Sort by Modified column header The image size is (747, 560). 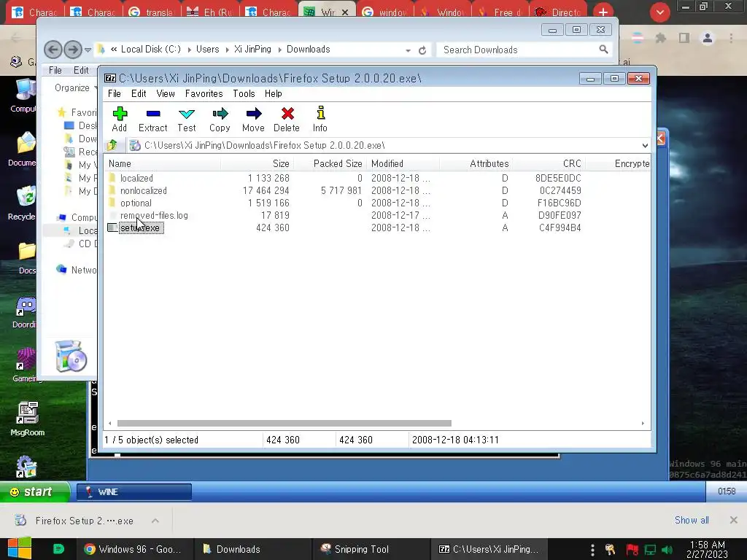[x=403, y=163]
